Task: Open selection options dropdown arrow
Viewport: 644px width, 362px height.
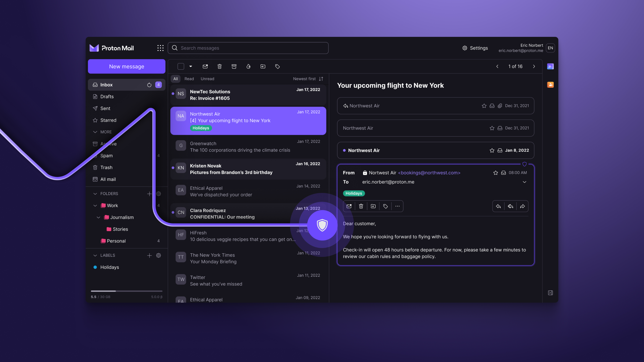Action: (191, 66)
